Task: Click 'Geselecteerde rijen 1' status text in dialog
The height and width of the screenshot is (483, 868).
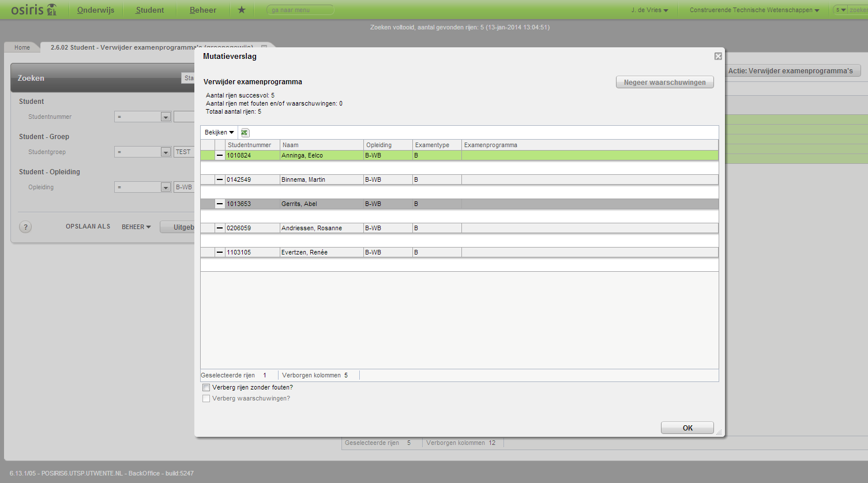Action: (234, 375)
